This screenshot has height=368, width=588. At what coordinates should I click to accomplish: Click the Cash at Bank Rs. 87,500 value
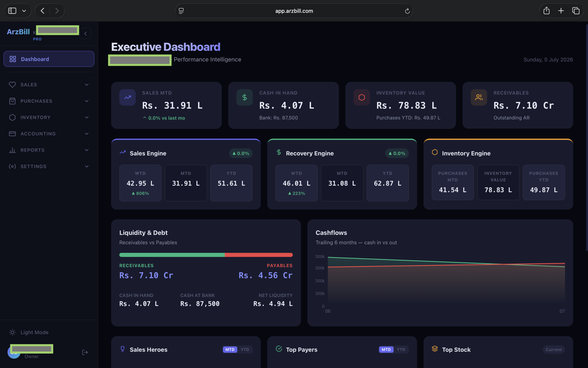click(x=200, y=304)
